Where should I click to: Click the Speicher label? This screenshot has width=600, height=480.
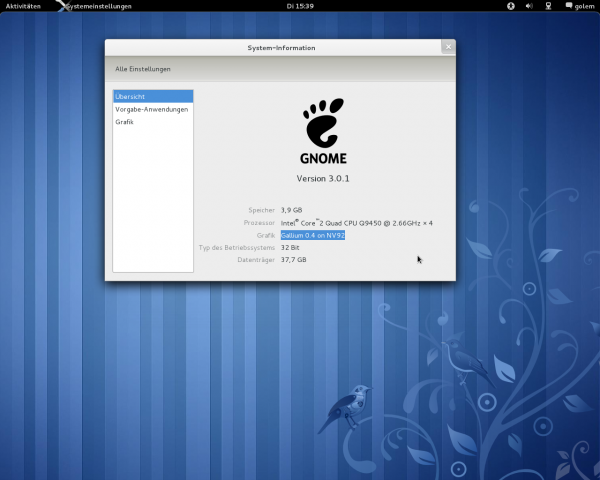point(262,210)
